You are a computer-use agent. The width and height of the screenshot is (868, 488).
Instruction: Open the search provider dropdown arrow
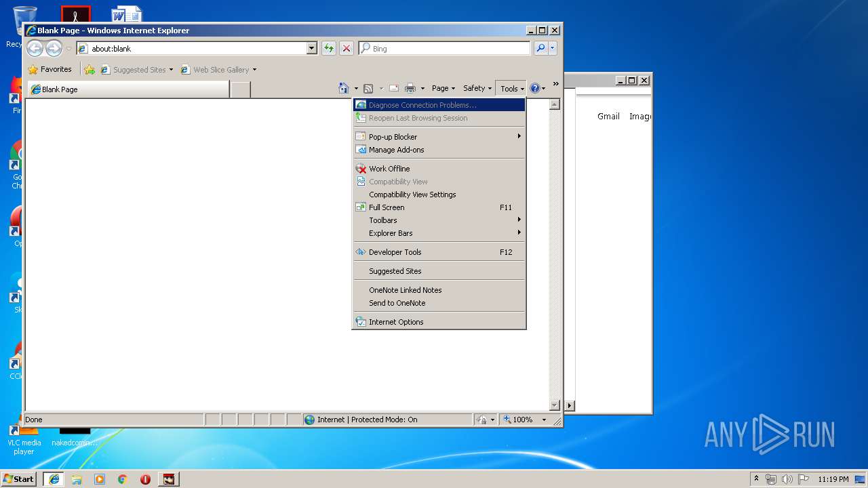553,48
